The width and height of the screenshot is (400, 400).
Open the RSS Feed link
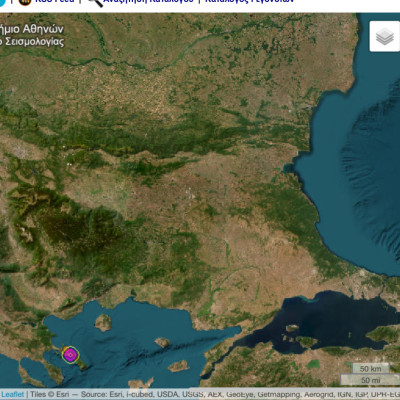55,1
